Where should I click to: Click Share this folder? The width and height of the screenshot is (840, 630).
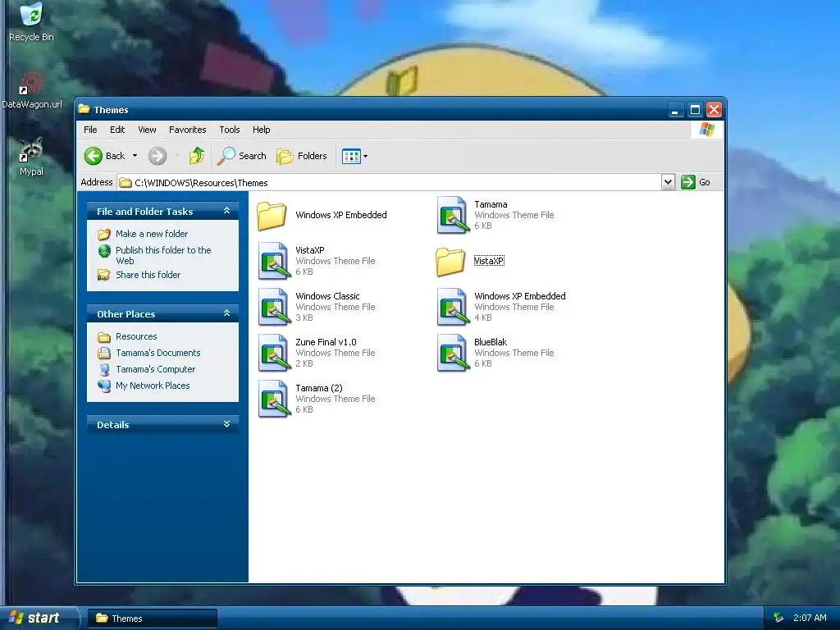[x=148, y=275]
